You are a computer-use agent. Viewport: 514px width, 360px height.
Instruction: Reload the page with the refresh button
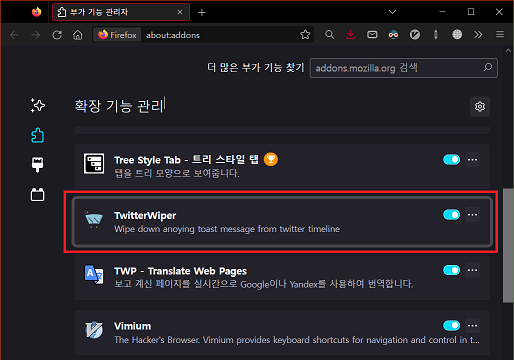(57, 35)
